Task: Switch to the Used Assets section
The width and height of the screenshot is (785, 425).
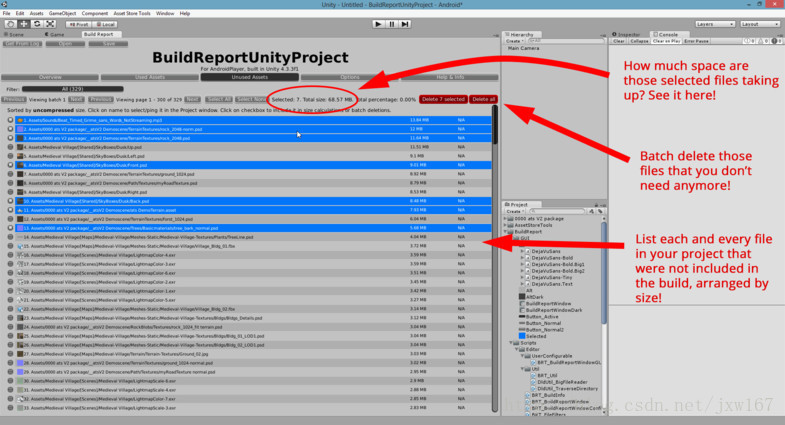Action: [150, 77]
